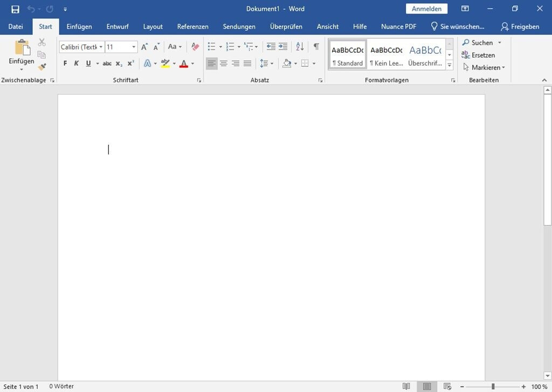Click the zoom slider handle

coord(493,386)
